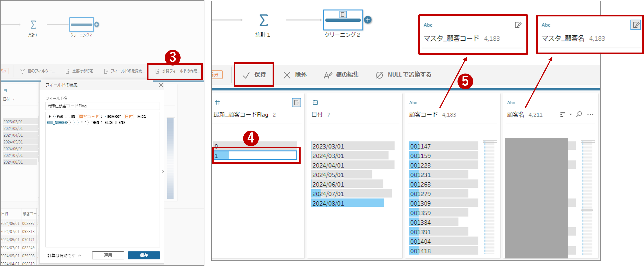
Task: Click フィールド名を変更 in toolbar
Action: [124, 71]
